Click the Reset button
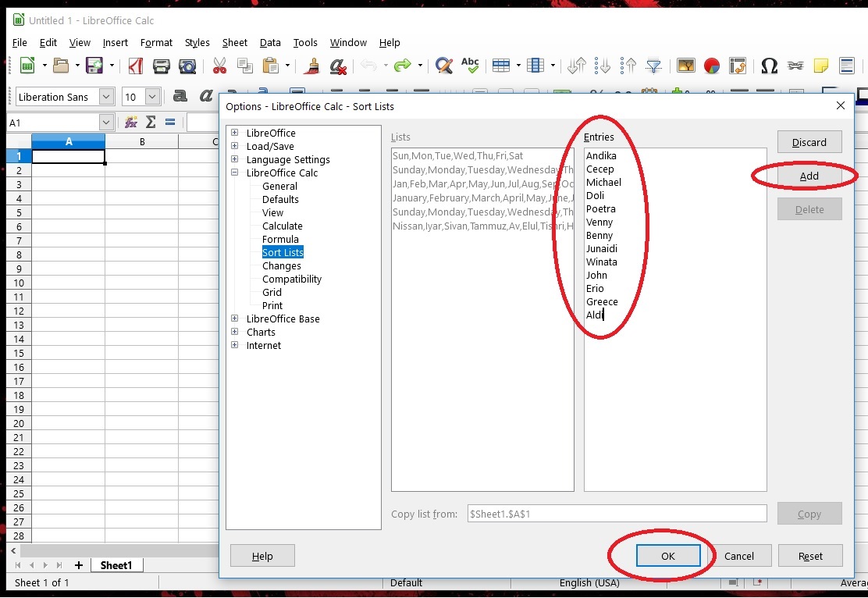 [810, 556]
